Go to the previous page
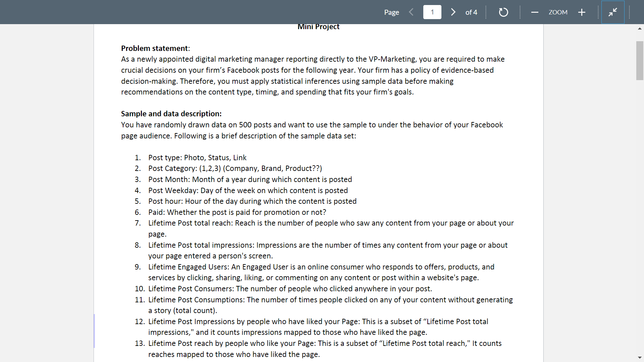 coord(411,12)
